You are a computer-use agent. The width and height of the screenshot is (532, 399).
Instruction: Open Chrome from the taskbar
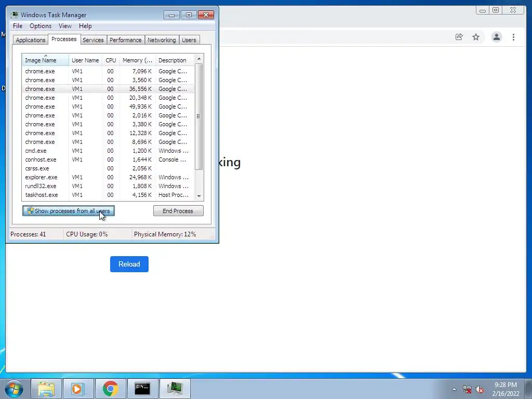[x=111, y=389]
